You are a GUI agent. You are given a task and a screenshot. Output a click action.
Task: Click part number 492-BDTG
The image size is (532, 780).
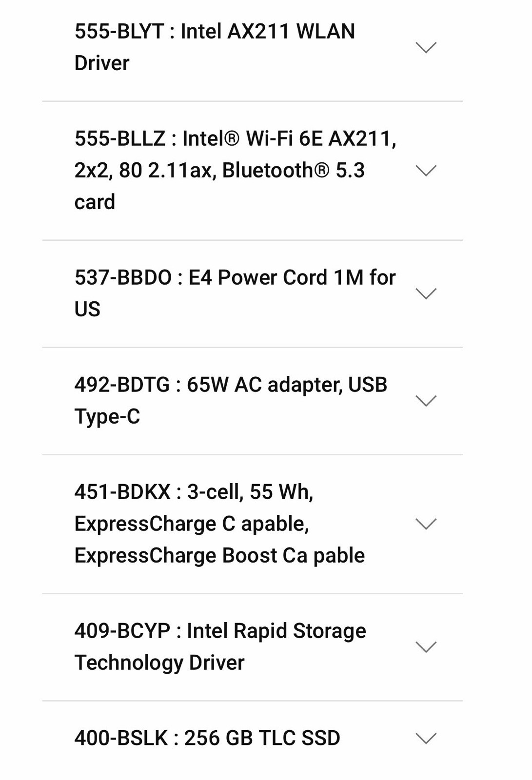tap(122, 385)
